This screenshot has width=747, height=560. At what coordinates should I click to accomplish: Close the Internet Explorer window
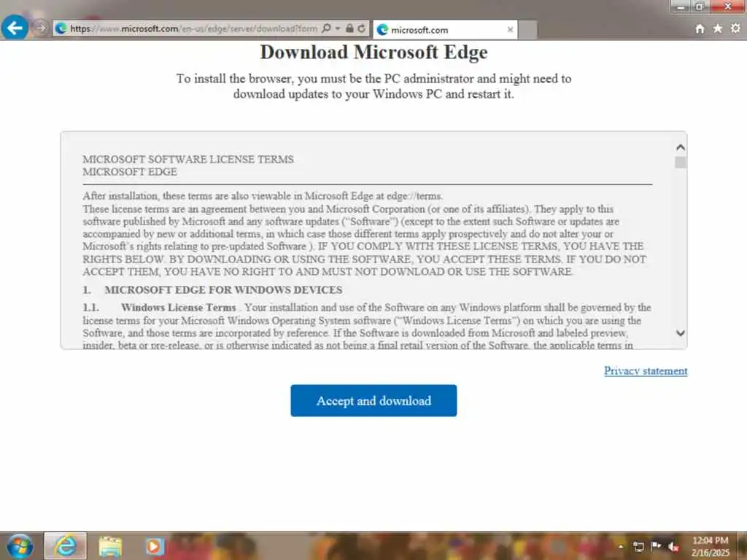tap(727, 7)
